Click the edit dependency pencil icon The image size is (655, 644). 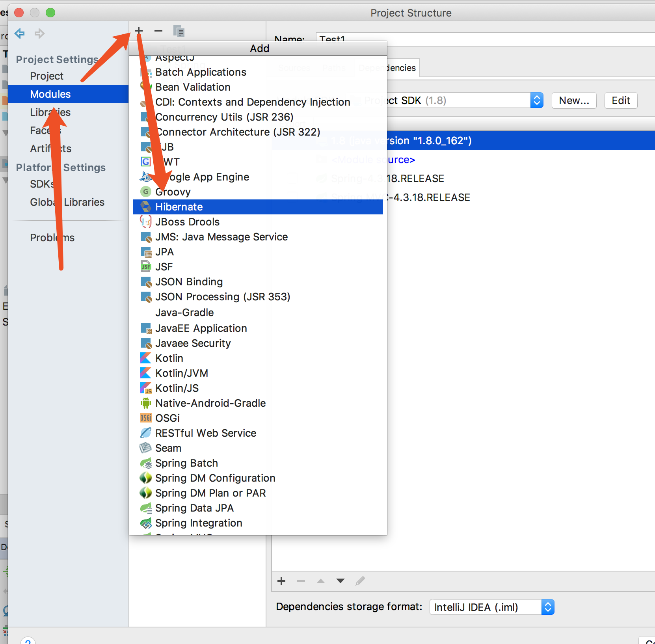point(360,581)
